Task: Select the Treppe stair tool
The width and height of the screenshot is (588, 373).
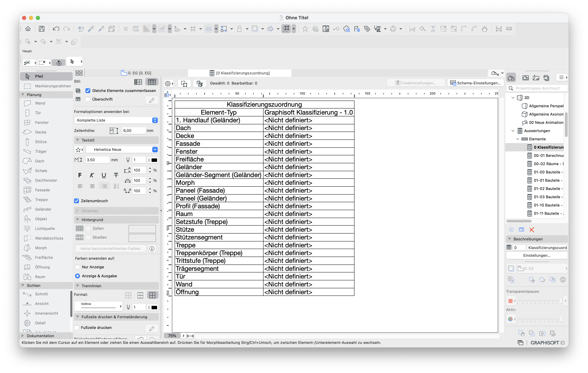Action: 41,200
